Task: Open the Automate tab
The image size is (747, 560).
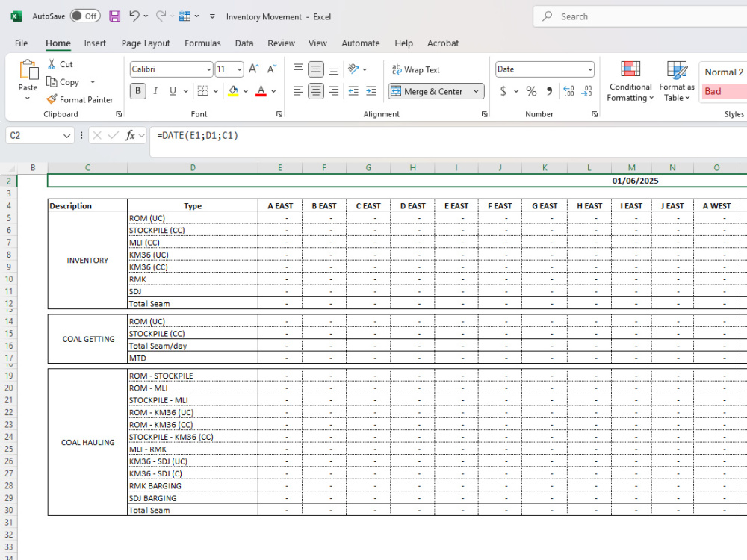Action: (361, 43)
